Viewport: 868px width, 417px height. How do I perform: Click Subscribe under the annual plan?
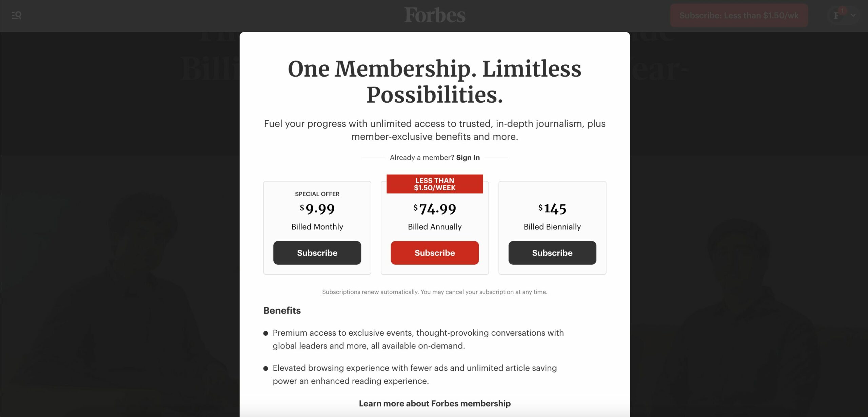435,253
